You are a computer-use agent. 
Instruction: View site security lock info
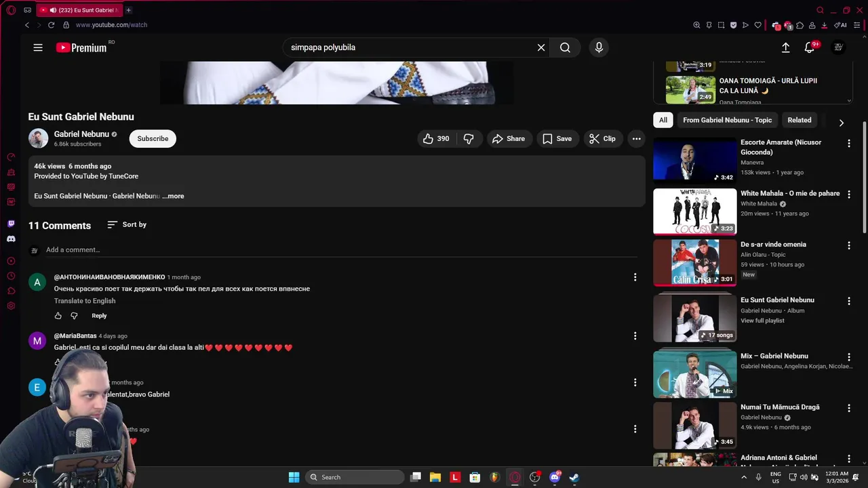(66, 25)
